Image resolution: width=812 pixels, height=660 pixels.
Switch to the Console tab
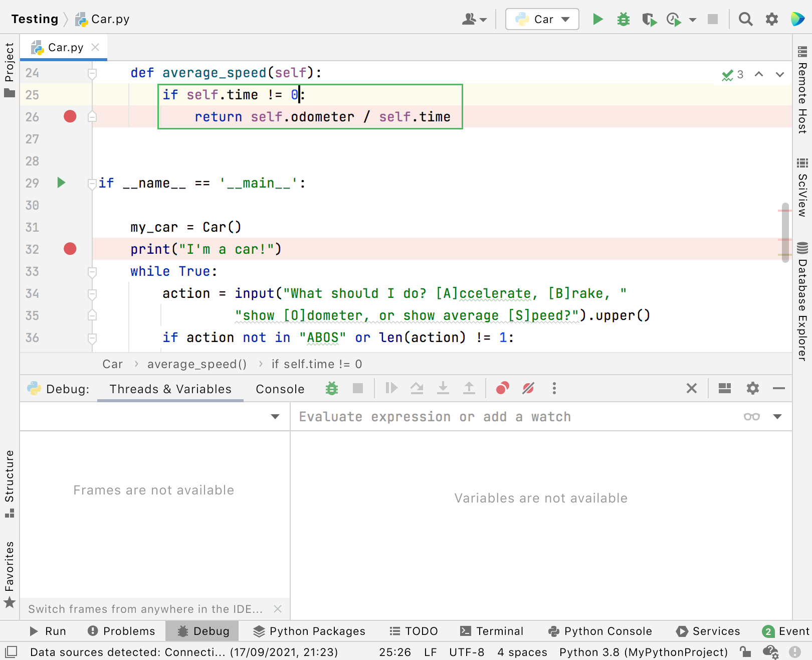(279, 388)
